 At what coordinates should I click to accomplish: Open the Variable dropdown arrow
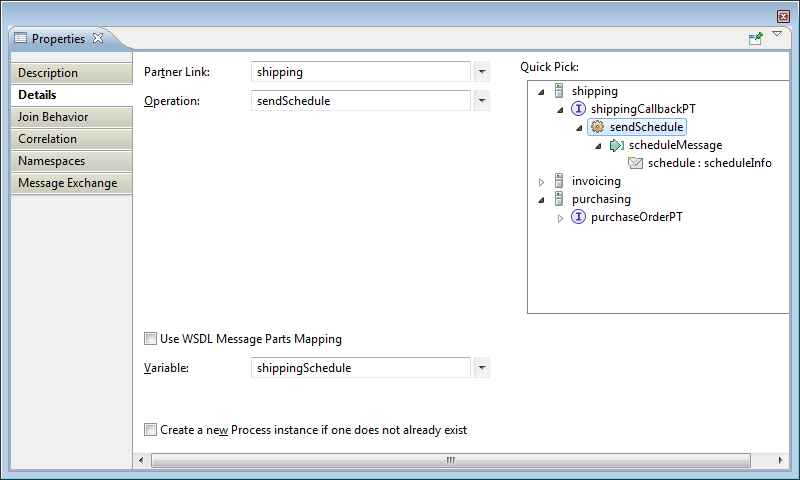pos(481,368)
